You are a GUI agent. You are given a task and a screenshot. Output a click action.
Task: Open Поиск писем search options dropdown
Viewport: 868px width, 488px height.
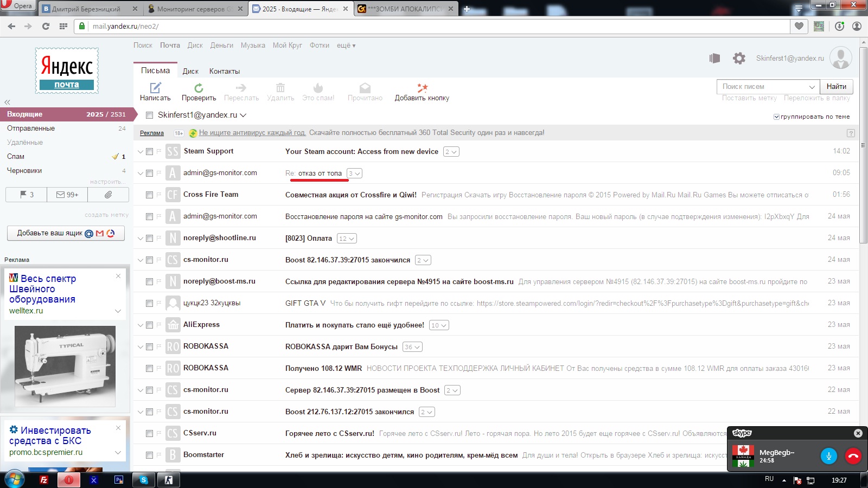point(812,87)
